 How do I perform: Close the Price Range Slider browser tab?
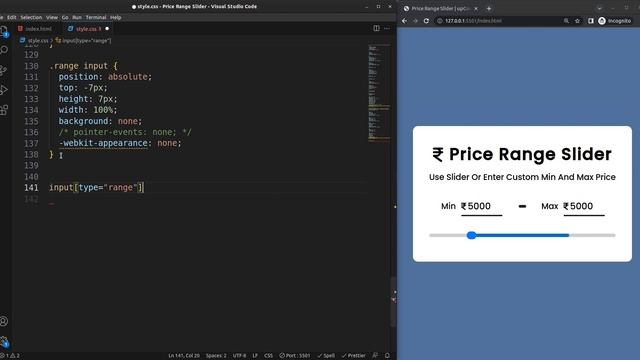click(x=476, y=9)
